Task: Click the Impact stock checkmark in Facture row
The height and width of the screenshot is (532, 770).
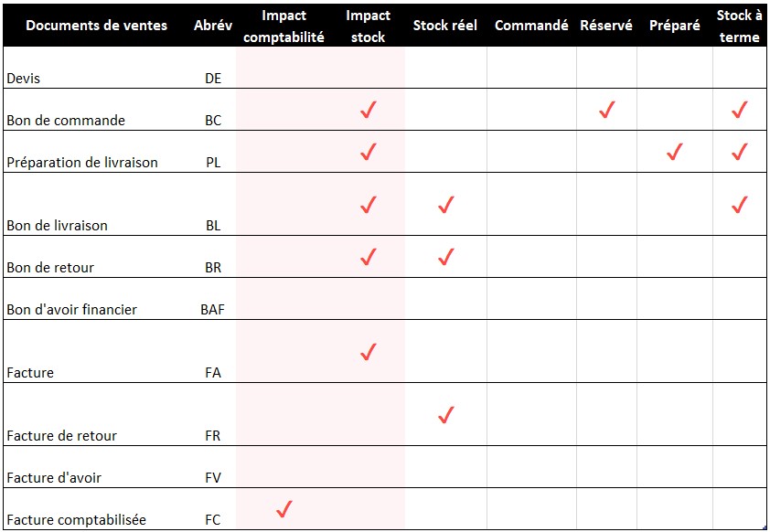Action: [x=369, y=352]
